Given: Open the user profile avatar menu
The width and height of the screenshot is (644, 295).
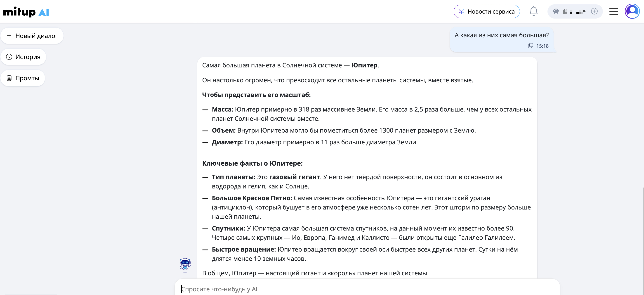Looking at the screenshot, I should [x=632, y=11].
